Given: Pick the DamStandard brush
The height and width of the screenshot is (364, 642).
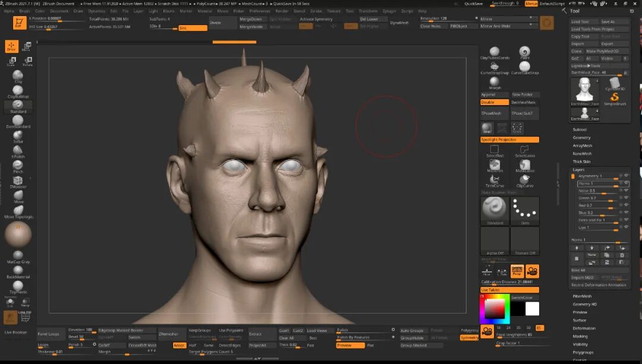Looking at the screenshot, I should 18,122.
